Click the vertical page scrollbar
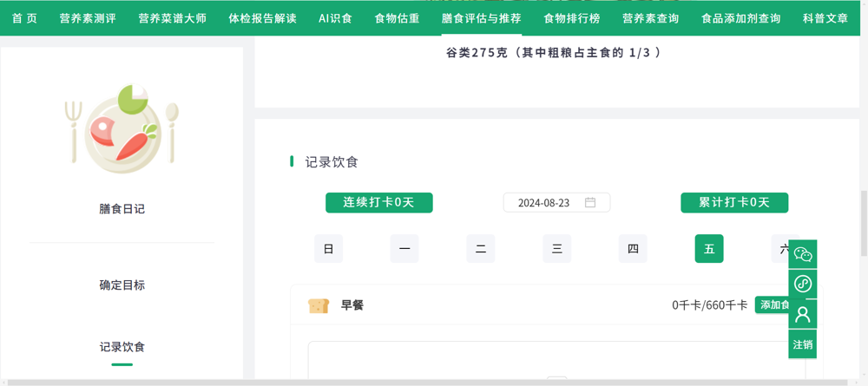868x386 pixels. (863, 213)
